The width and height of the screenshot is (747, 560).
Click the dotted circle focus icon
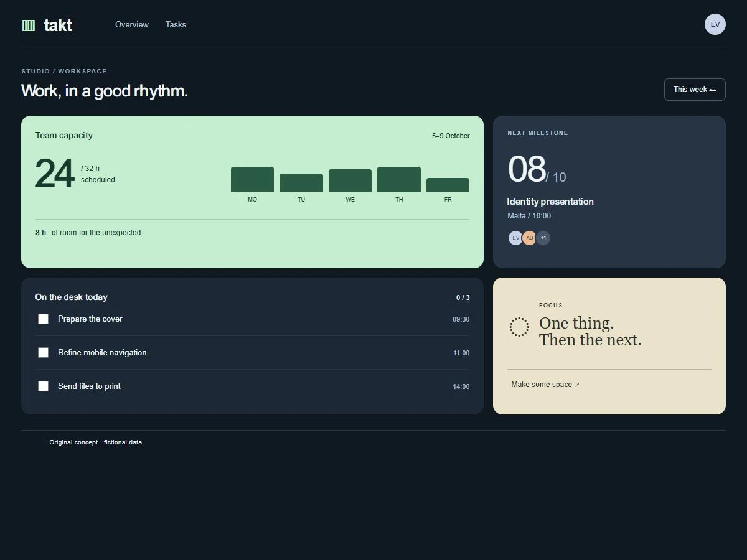(x=519, y=327)
